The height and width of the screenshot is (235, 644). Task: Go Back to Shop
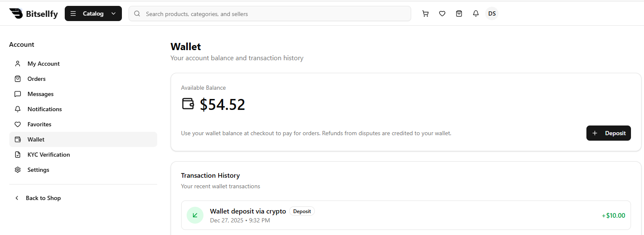[43, 198]
